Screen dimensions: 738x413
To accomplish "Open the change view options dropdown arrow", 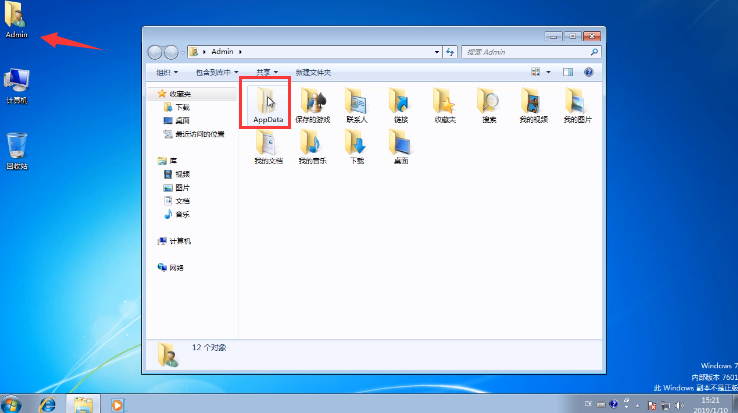I will 548,72.
